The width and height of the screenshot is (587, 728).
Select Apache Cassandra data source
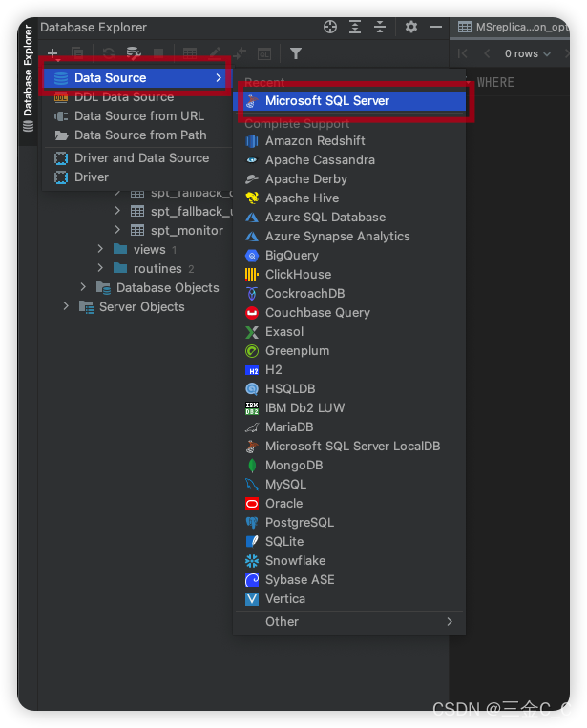(x=349, y=159)
